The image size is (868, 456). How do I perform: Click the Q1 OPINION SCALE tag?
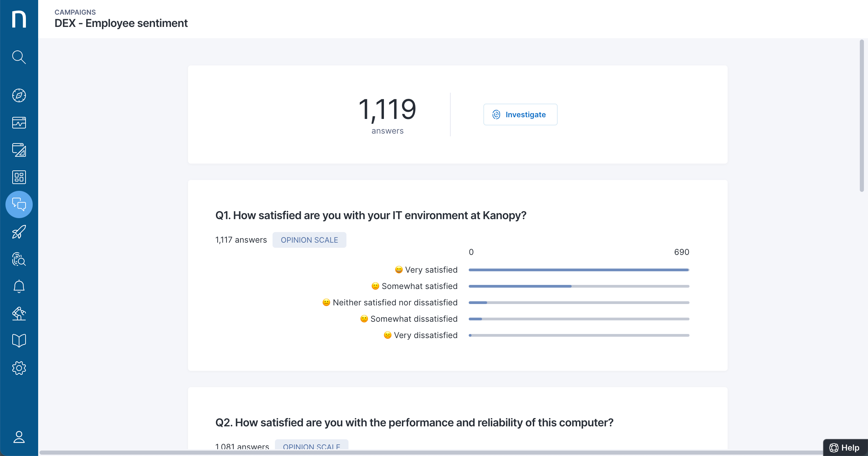pyautogui.click(x=309, y=240)
